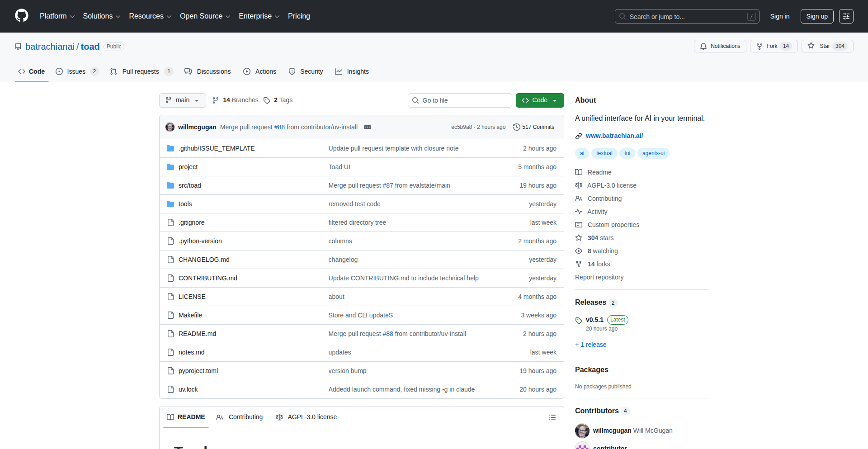Image resolution: width=868 pixels, height=449 pixels.
Task: Click the GitHub logo icon
Action: [22, 16]
